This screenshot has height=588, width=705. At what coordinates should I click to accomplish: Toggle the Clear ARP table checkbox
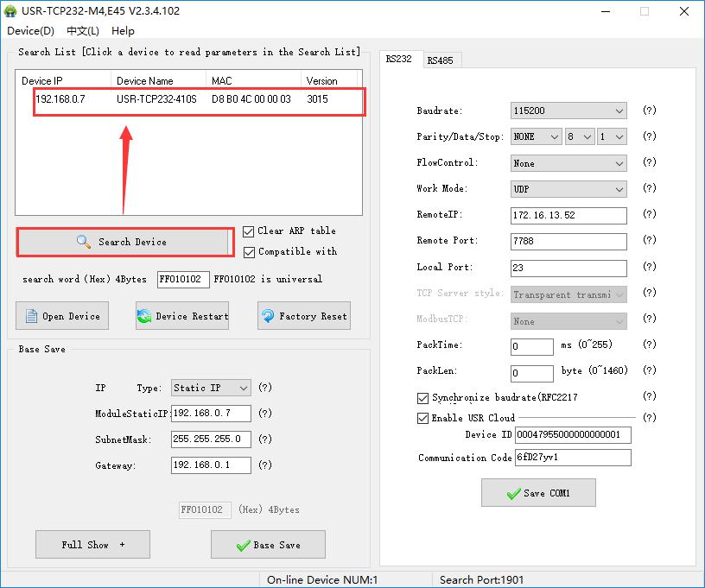pos(248,231)
